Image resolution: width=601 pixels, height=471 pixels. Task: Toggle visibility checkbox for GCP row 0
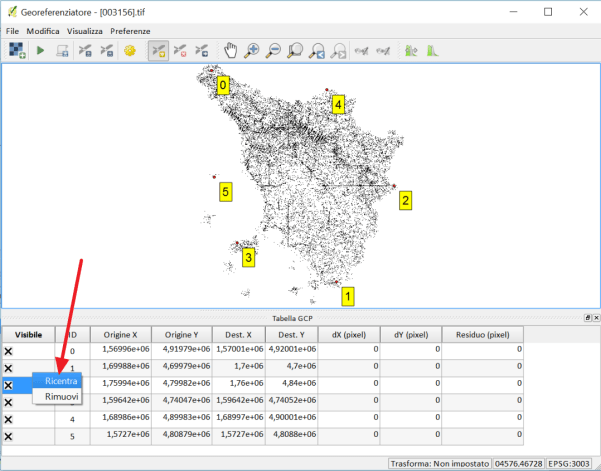coord(9,351)
